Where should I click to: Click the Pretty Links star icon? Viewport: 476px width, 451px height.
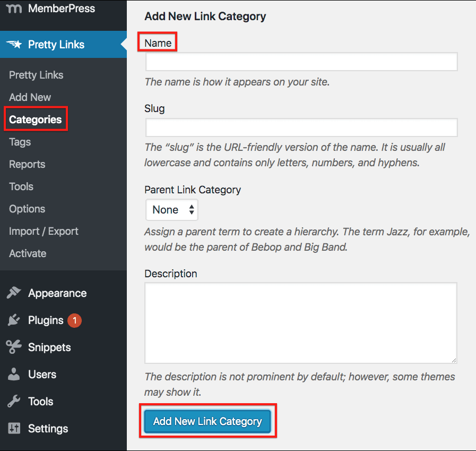click(x=14, y=45)
